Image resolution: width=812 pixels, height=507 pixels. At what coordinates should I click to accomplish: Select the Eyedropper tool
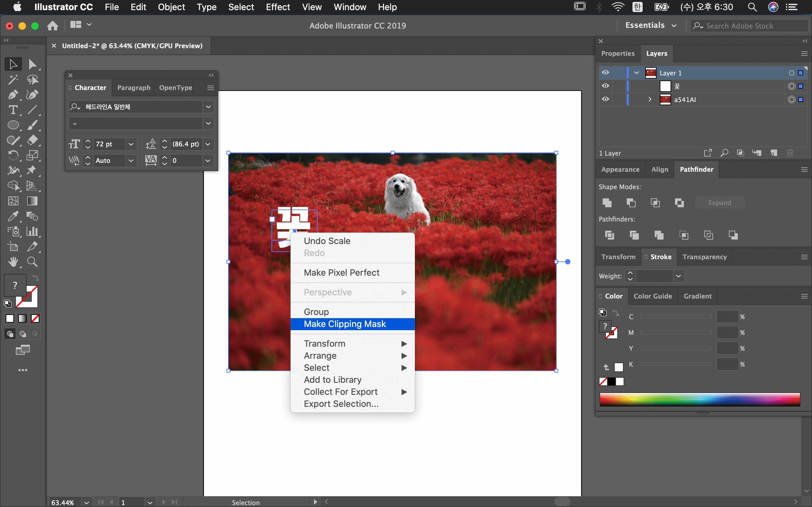[13, 216]
